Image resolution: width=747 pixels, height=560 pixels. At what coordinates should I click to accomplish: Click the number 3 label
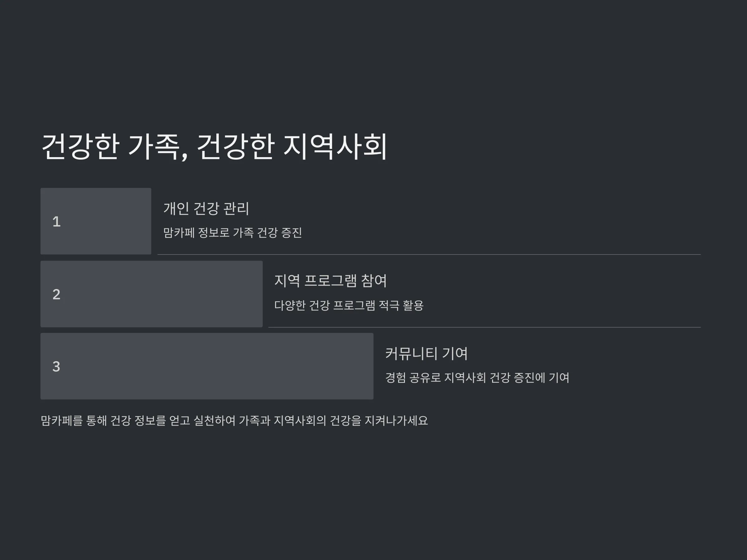[x=56, y=366]
